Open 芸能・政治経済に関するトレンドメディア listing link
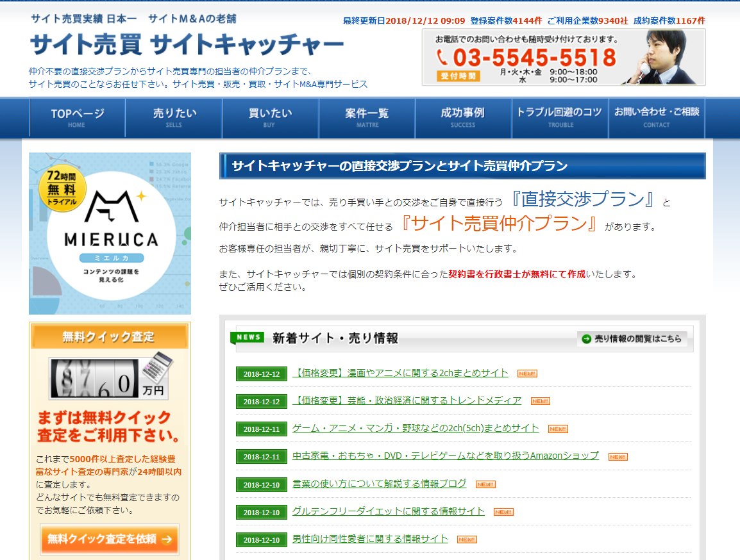 407,400
